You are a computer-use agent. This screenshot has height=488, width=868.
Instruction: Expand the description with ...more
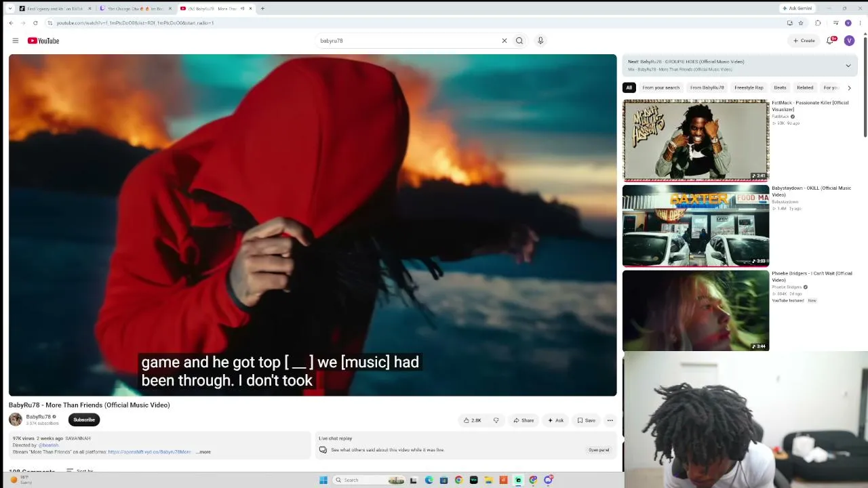[x=203, y=451]
